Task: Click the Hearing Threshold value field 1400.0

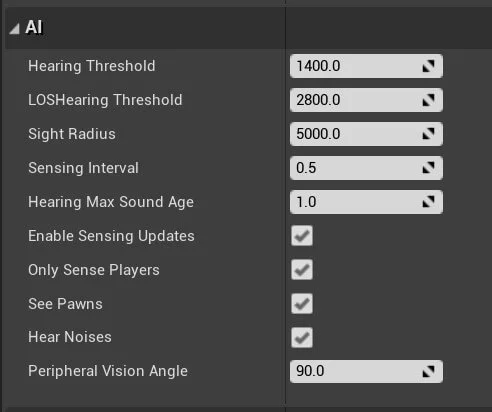Action: [x=366, y=66]
